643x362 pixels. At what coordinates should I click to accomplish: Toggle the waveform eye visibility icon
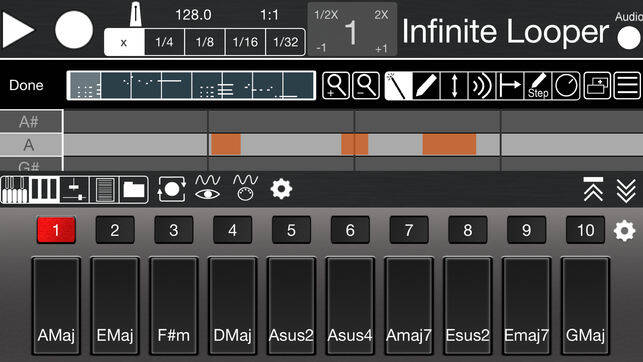[x=207, y=188]
